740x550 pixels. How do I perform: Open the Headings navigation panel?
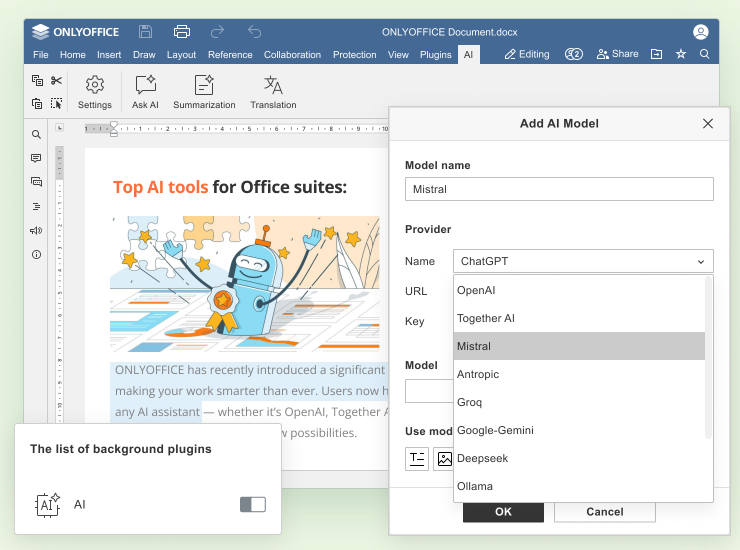[36, 206]
